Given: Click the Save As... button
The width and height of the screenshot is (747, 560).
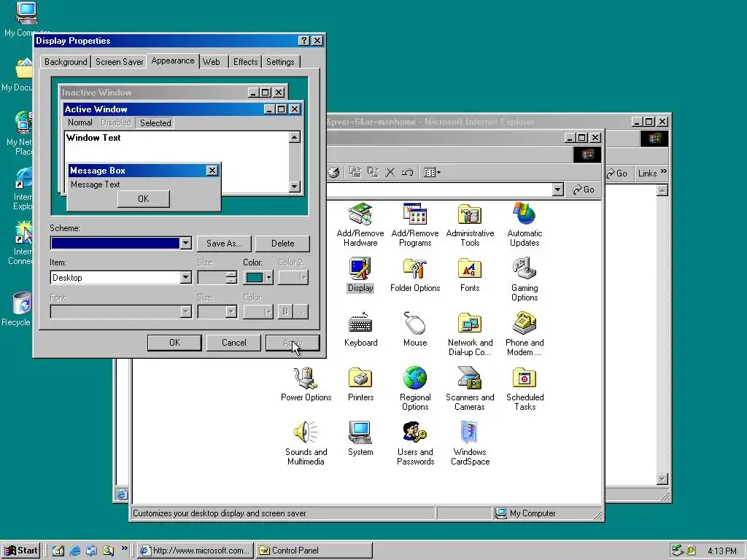Looking at the screenshot, I should [224, 244].
